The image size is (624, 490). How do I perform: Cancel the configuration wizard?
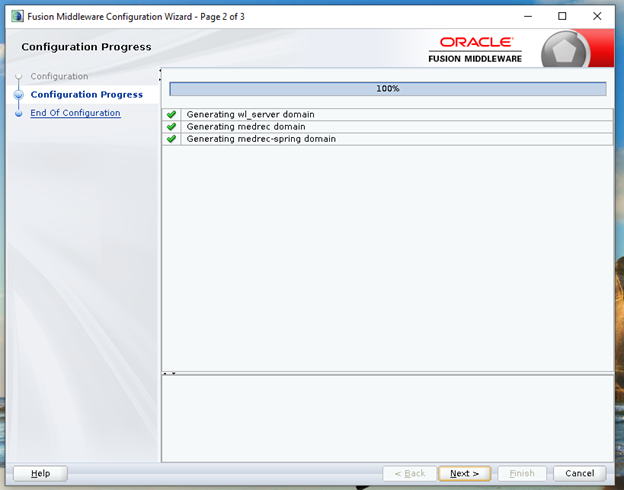click(x=579, y=473)
